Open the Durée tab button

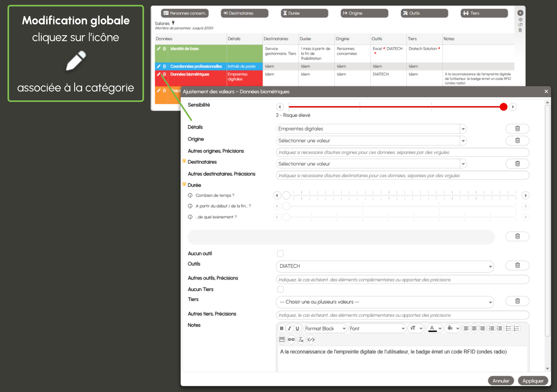pyautogui.click(x=304, y=13)
